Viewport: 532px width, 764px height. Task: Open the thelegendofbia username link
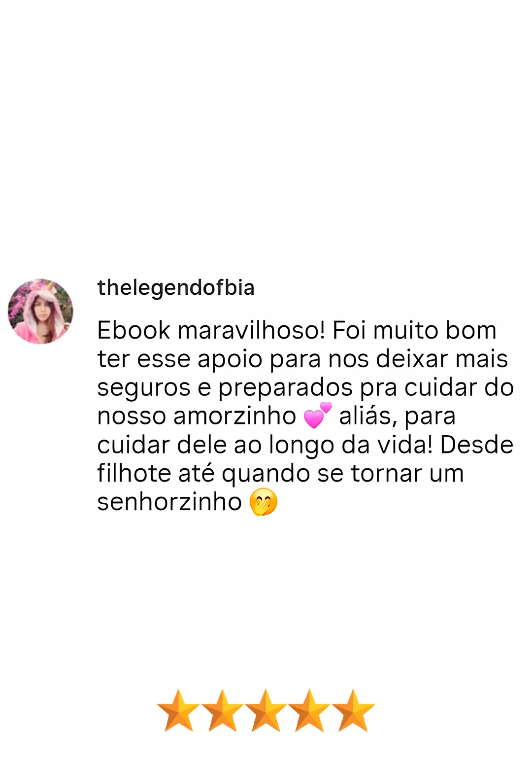(x=176, y=288)
